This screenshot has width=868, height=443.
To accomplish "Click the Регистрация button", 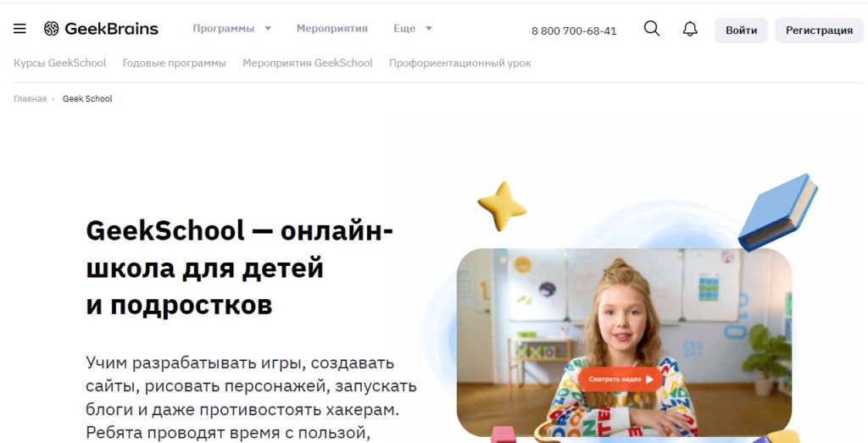I will coord(820,30).
